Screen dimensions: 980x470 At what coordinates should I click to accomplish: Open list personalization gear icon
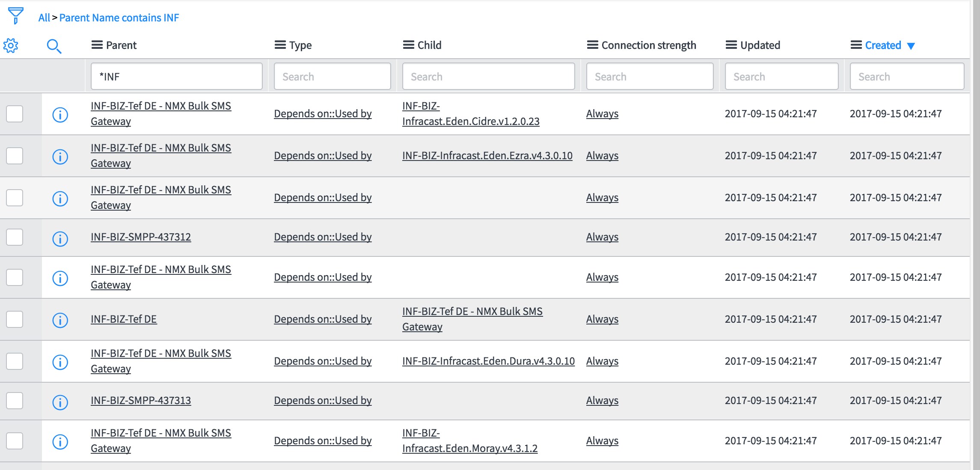pyautogui.click(x=11, y=45)
